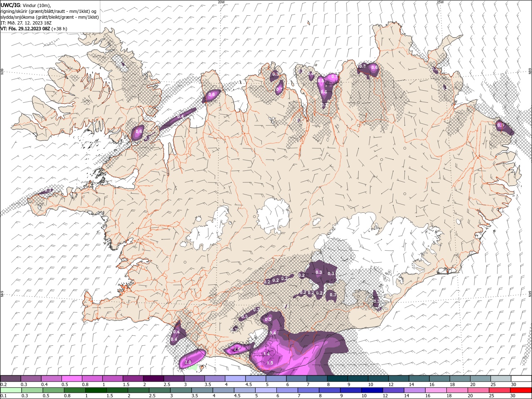Click the dark teal swatch between 8 and 9, upper legend
The height and width of the screenshot is (399, 532).
(337, 378)
